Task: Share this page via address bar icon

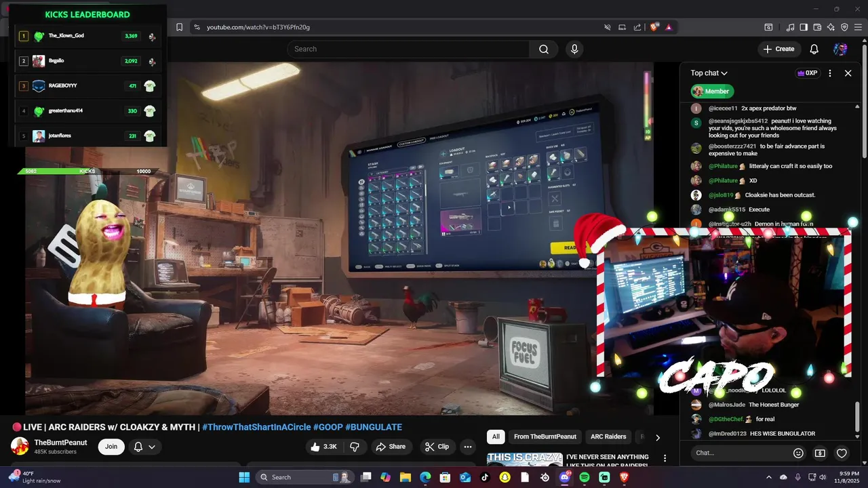Action: click(x=637, y=27)
